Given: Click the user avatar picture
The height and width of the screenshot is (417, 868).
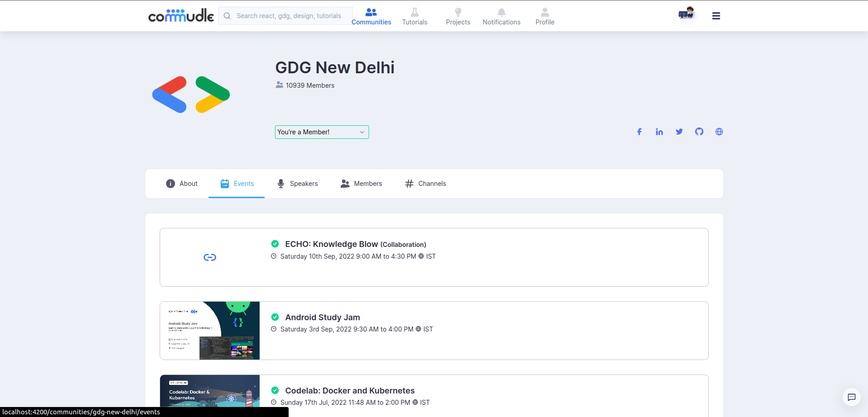Looking at the screenshot, I should point(687,14).
